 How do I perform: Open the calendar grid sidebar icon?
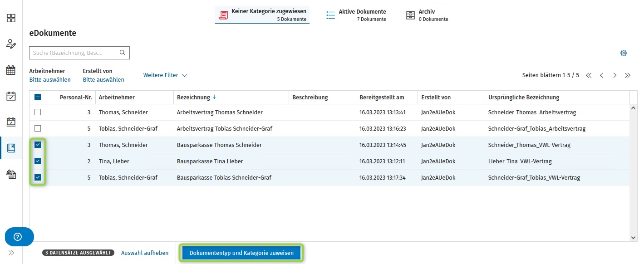point(11,70)
